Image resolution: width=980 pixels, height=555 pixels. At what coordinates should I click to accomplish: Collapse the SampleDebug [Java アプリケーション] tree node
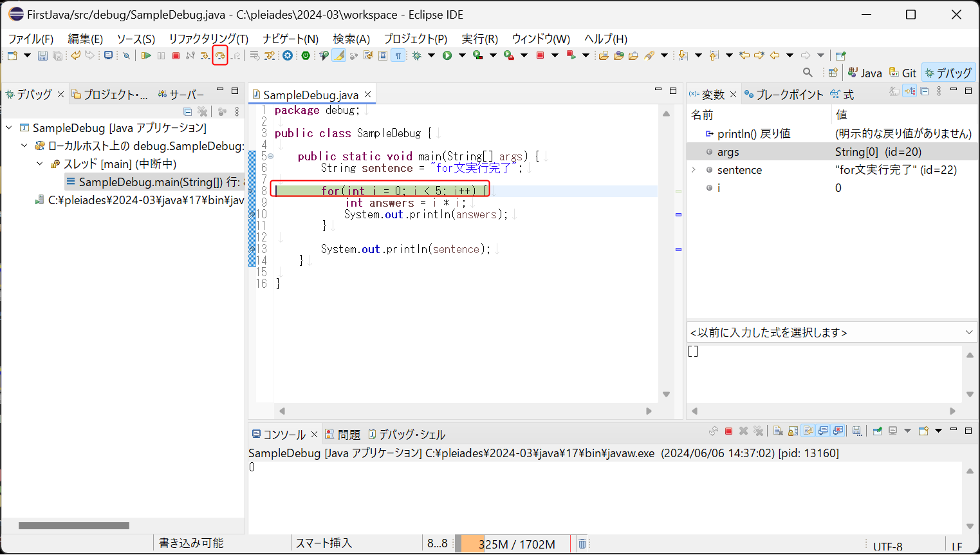[x=9, y=127]
